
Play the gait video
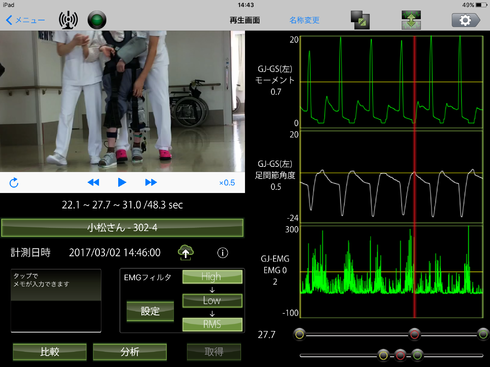click(122, 182)
